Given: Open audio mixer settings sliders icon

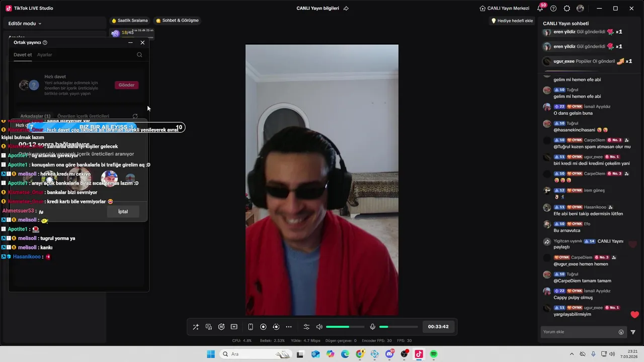Looking at the screenshot, I should pos(306,327).
